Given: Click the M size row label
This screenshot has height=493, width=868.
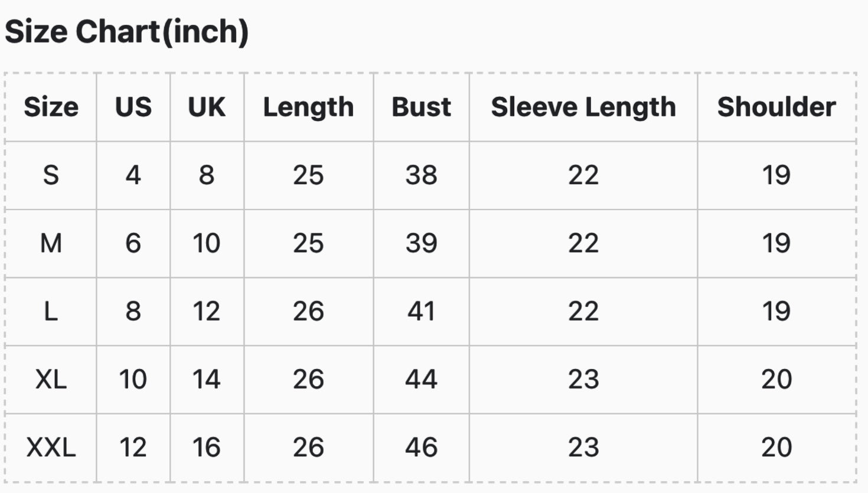Looking at the screenshot, I should click(51, 243).
